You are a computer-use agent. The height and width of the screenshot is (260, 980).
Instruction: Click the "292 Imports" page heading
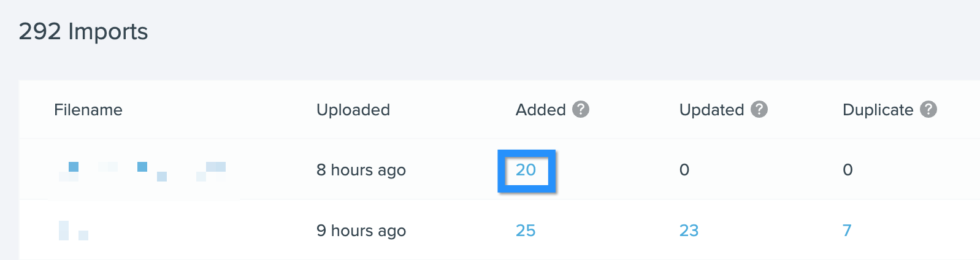pyautogui.click(x=83, y=31)
